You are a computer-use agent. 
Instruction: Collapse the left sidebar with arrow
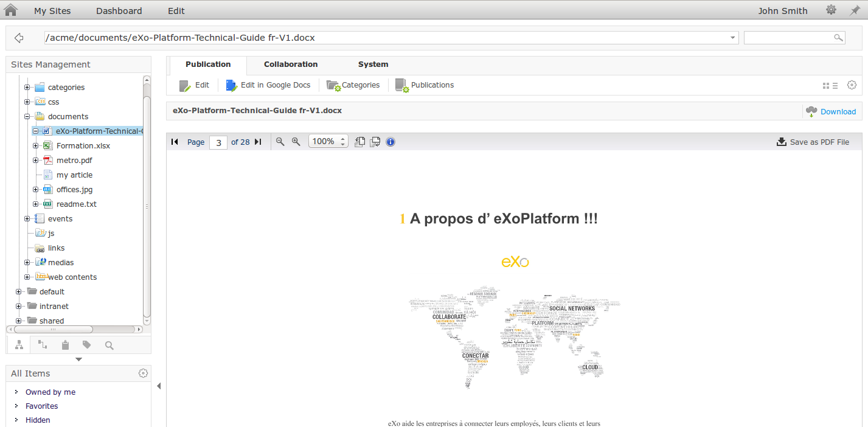(159, 386)
